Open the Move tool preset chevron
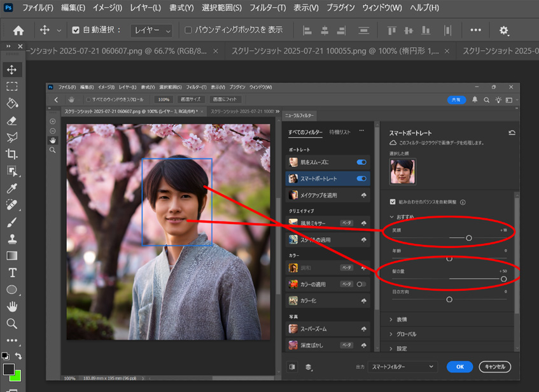539x392 pixels. click(x=59, y=31)
